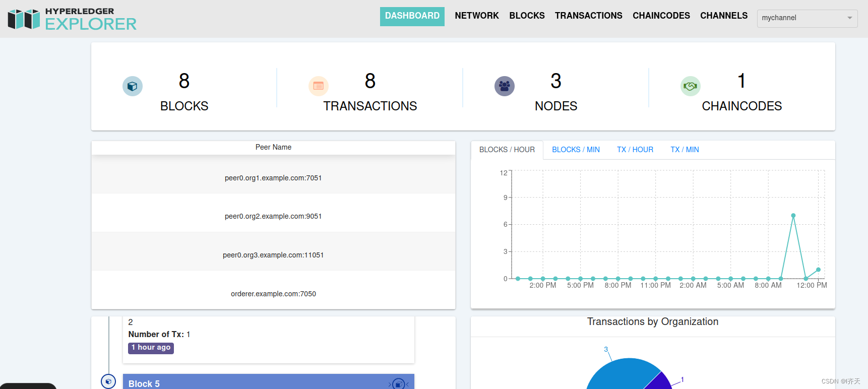Click the 8:00 AM axis label
868x389 pixels.
pyautogui.click(x=768, y=285)
